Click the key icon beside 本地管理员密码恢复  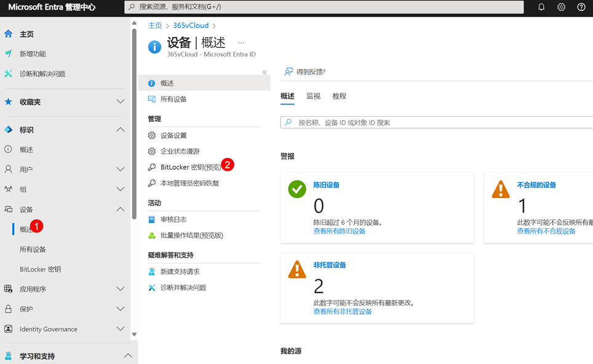point(152,183)
